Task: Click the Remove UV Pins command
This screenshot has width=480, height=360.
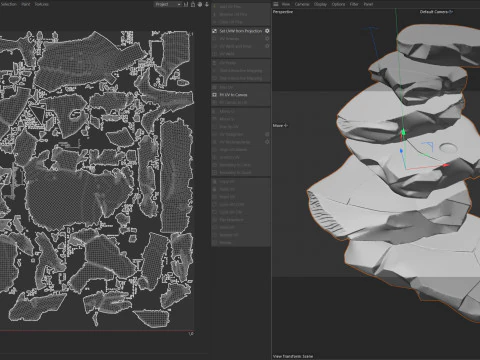Action: pyautogui.click(x=241, y=14)
